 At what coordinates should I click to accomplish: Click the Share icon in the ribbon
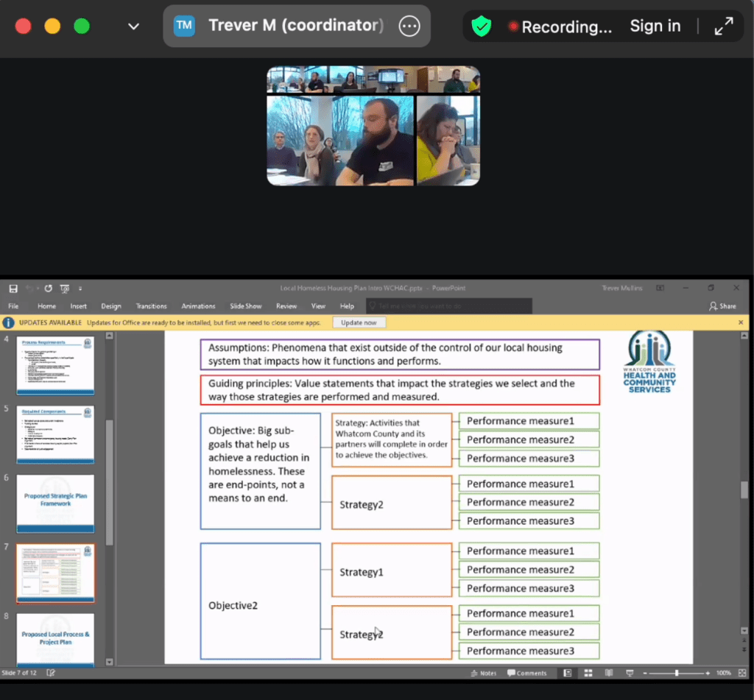722,306
